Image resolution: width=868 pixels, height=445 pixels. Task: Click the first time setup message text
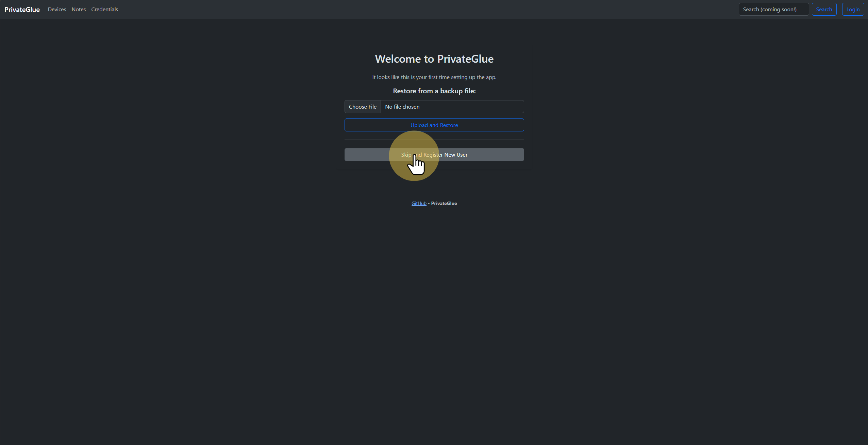click(434, 77)
